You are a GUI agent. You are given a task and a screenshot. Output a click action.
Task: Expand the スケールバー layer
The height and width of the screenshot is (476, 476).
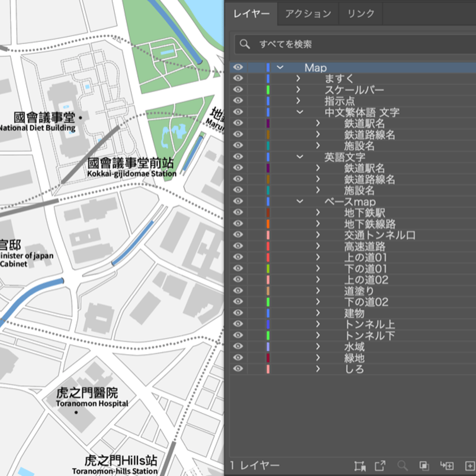coord(298,90)
